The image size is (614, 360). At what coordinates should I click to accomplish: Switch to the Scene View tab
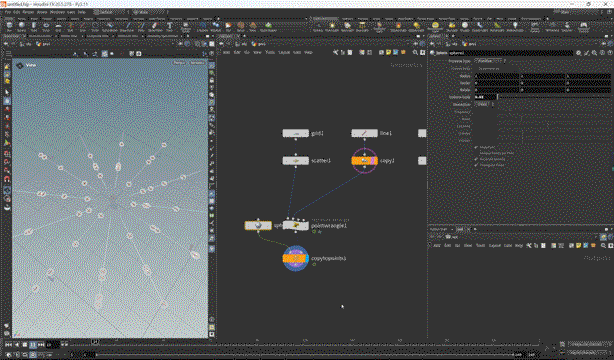point(12,36)
